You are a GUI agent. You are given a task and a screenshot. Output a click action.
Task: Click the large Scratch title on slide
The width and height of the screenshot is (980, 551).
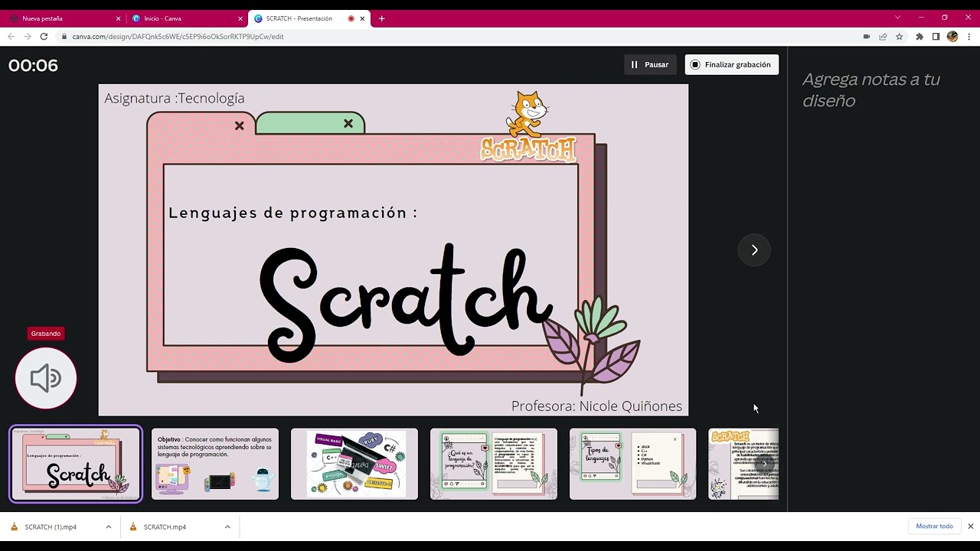(x=406, y=302)
